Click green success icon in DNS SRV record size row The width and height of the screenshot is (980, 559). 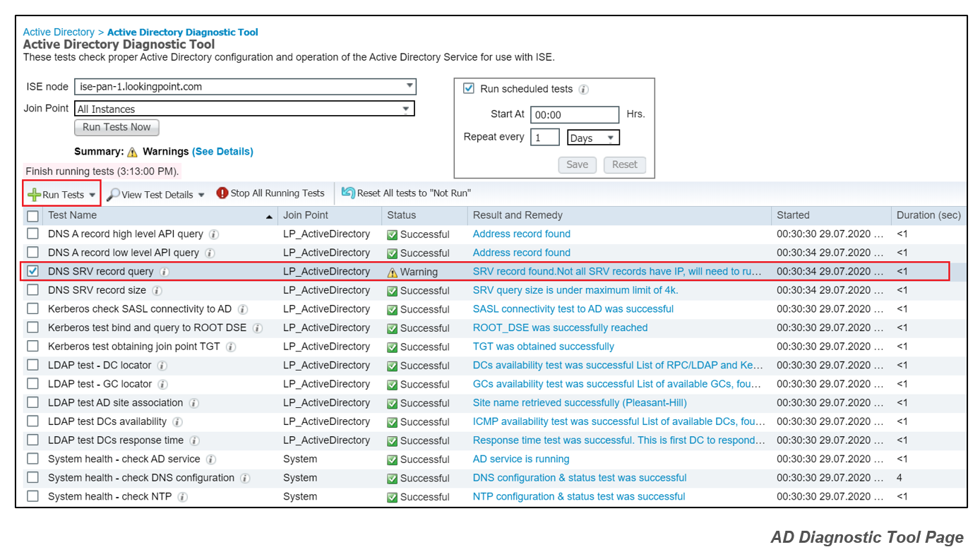pos(393,291)
